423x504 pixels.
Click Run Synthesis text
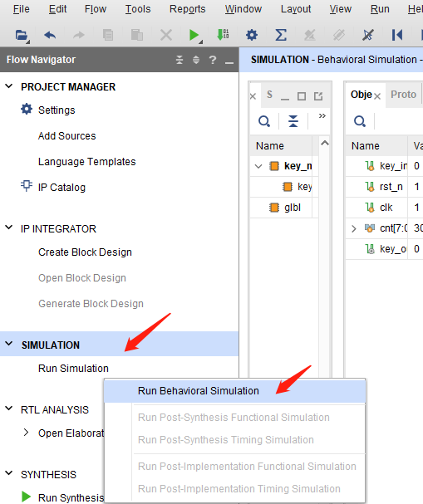[x=71, y=497]
